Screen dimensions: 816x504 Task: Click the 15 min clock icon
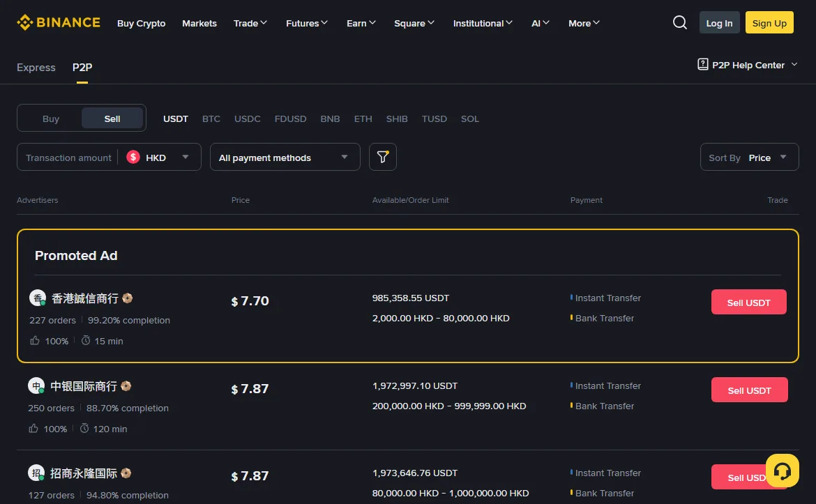point(86,341)
